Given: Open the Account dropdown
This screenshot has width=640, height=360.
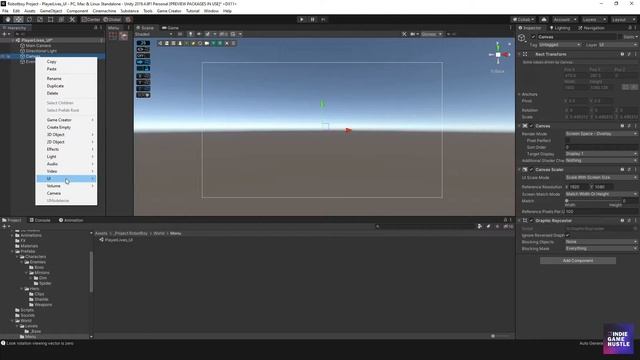Looking at the screenshot, I should [565, 19].
